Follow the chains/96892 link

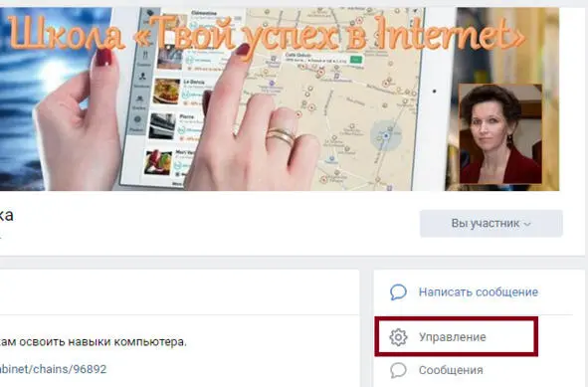[x=53, y=369]
